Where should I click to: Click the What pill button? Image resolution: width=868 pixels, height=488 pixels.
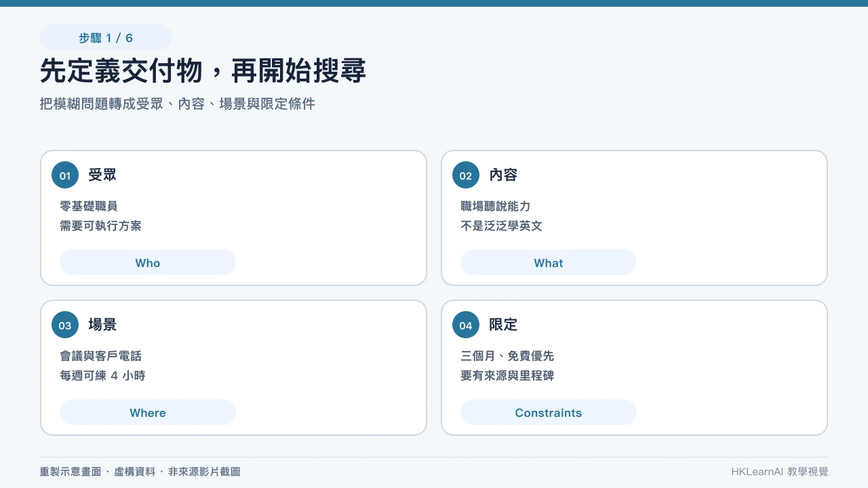point(549,263)
